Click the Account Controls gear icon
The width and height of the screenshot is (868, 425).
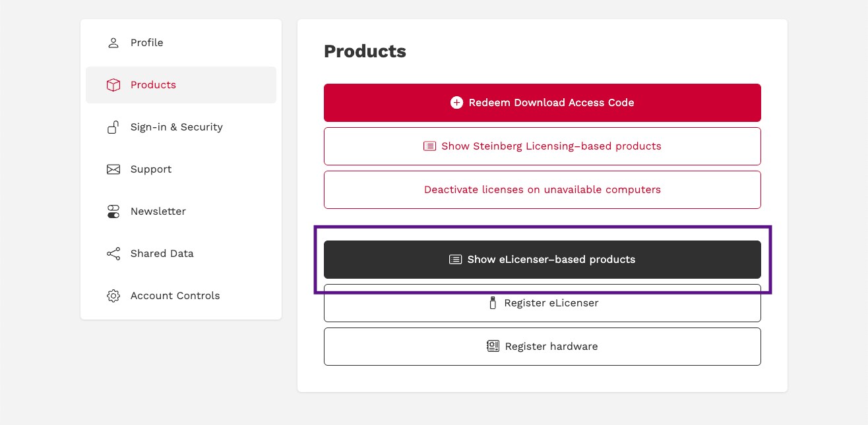pos(113,296)
